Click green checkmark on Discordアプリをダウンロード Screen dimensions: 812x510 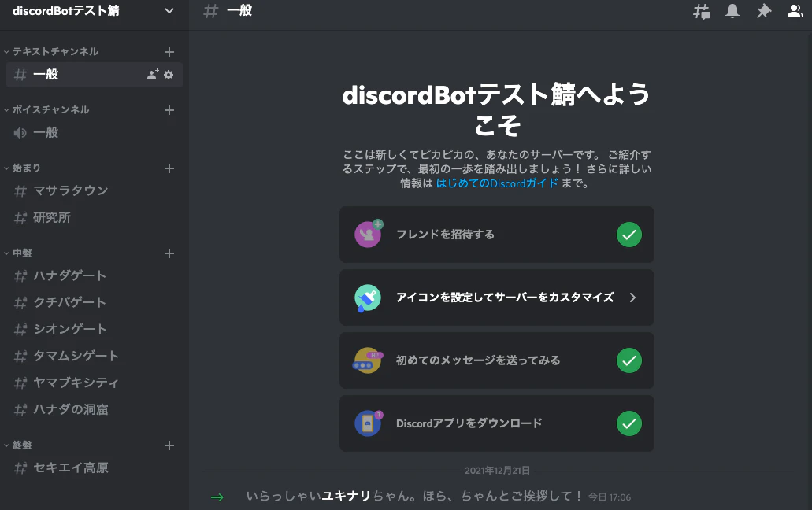(629, 423)
